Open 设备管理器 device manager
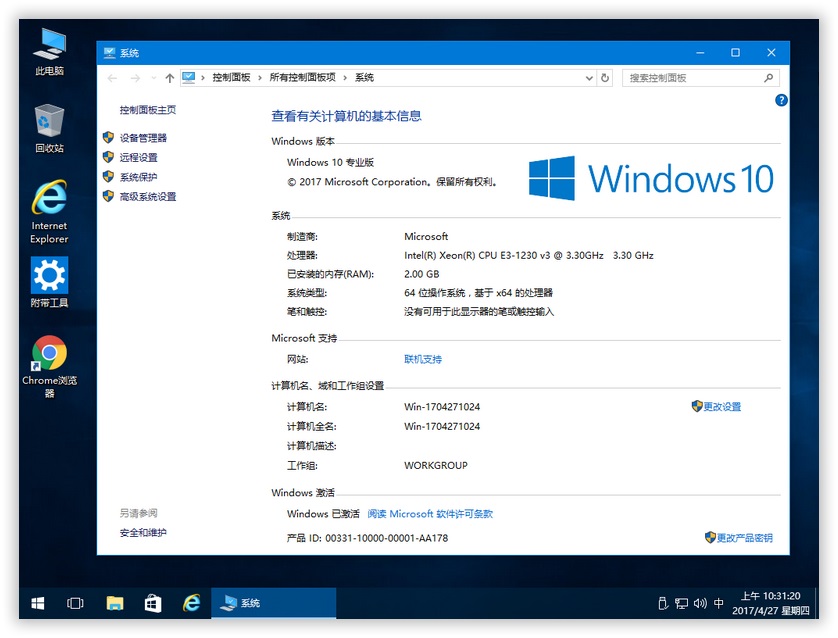Screen dimensions: 838x638 [143, 138]
